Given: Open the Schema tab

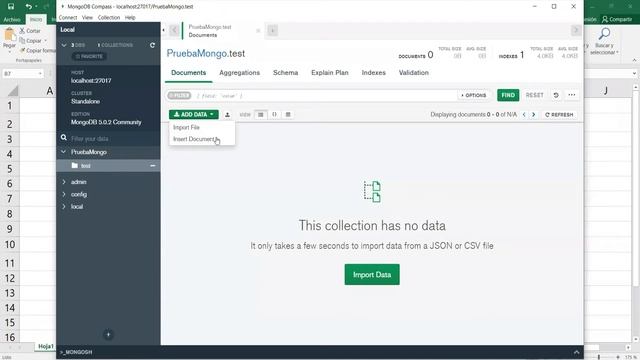Looking at the screenshot, I should point(285,73).
